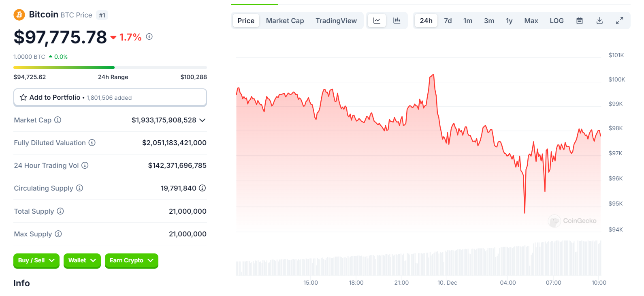Select the 7d time range

(448, 21)
